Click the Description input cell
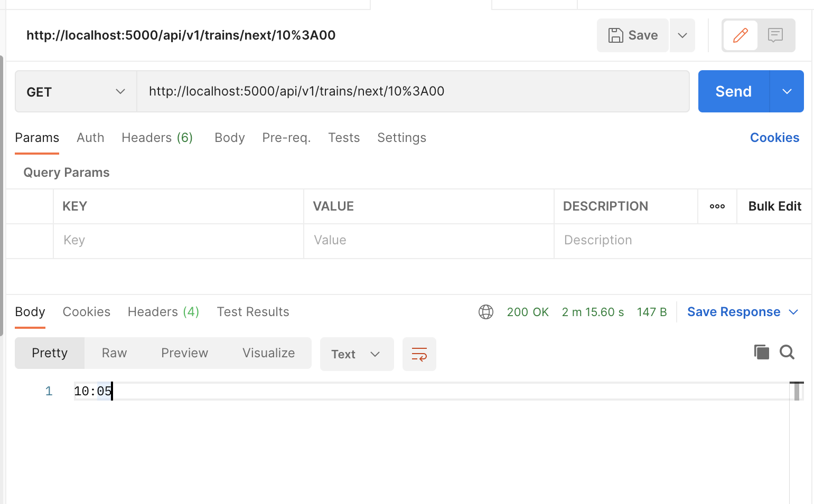The width and height of the screenshot is (814, 504). pyautogui.click(x=682, y=241)
